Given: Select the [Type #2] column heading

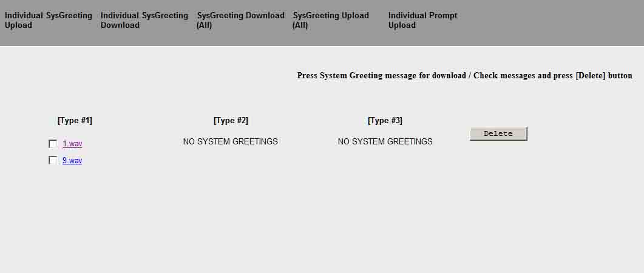Looking at the screenshot, I should (231, 121).
